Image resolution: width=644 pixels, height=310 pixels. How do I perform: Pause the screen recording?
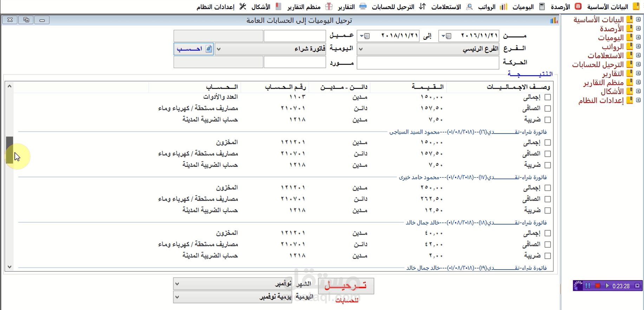pos(588,286)
